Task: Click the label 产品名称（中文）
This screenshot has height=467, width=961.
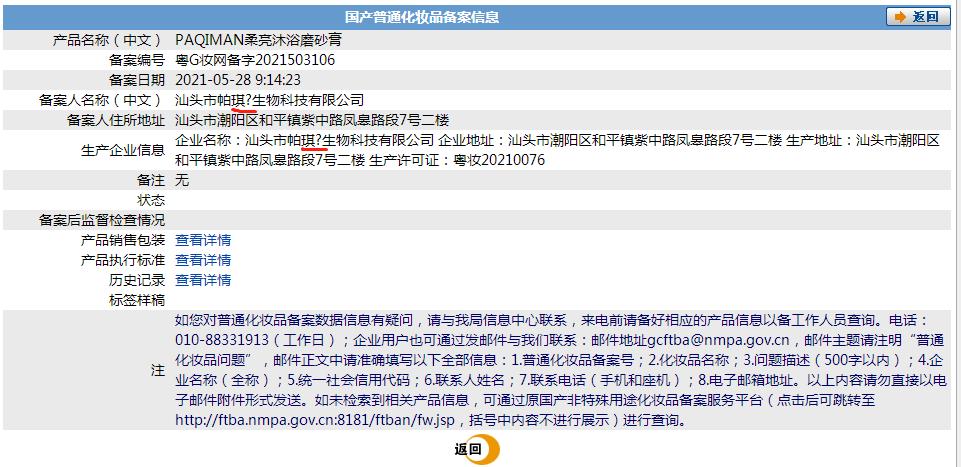Action: click(x=108, y=40)
